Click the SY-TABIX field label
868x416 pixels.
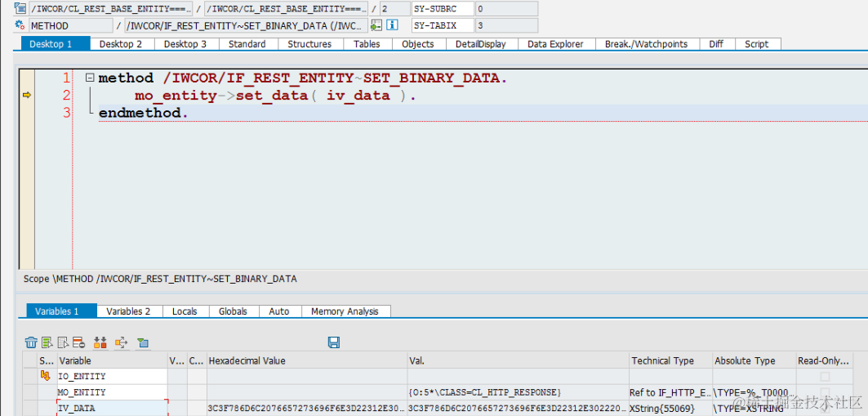[443, 25]
